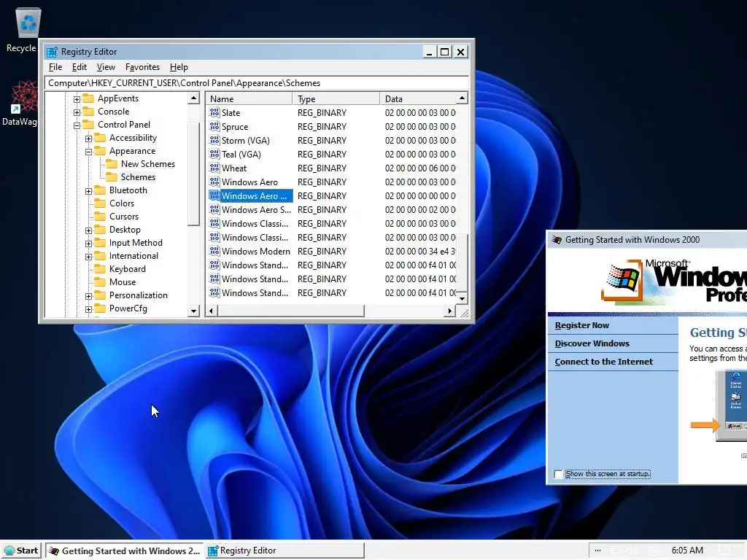Image resolution: width=747 pixels, height=560 pixels.
Task: Click Connect to the Internet link
Action: pyautogui.click(x=603, y=362)
